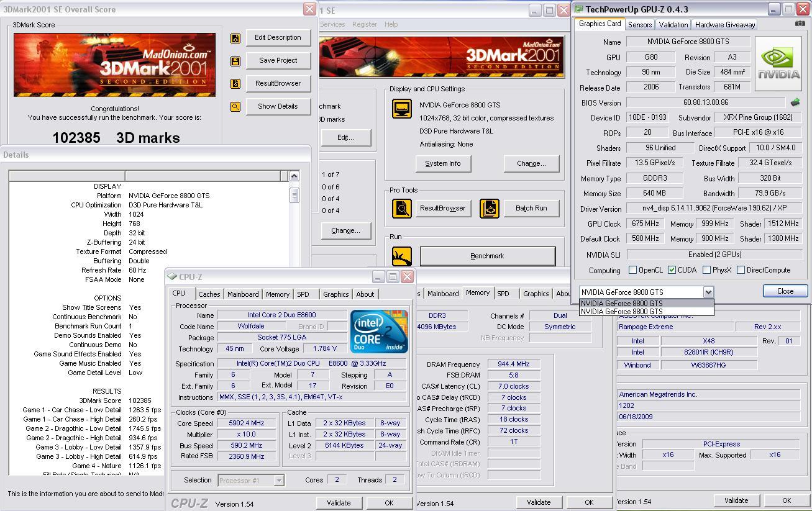Screen dimensions: 812x511
Task: Click the Save Project button
Action: pyautogui.click(x=278, y=60)
